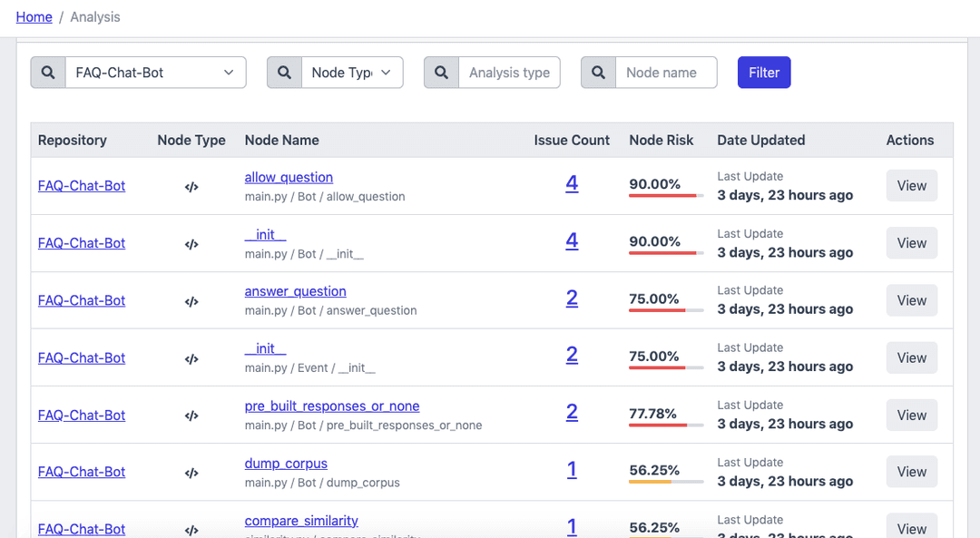This screenshot has width=980, height=538.
Task: Click the Issue Count column header
Action: [572, 140]
